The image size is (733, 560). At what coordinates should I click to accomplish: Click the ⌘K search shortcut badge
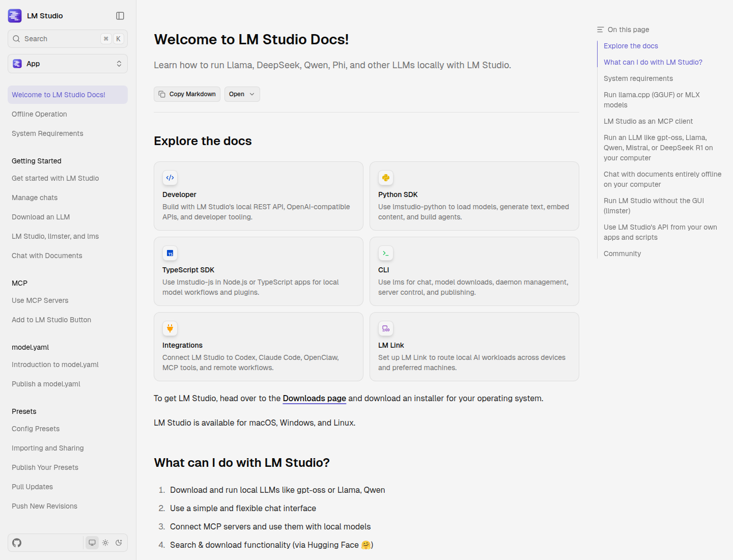pos(112,39)
